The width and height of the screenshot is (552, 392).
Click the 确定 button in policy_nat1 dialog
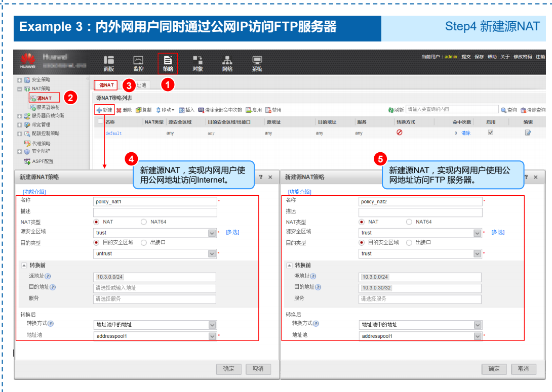tap(228, 369)
